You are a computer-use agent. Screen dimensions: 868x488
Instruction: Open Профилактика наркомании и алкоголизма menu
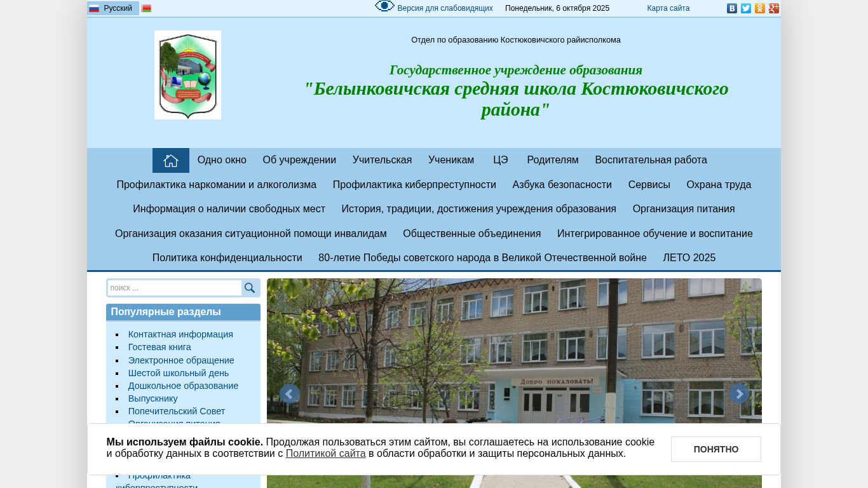(x=217, y=185)
